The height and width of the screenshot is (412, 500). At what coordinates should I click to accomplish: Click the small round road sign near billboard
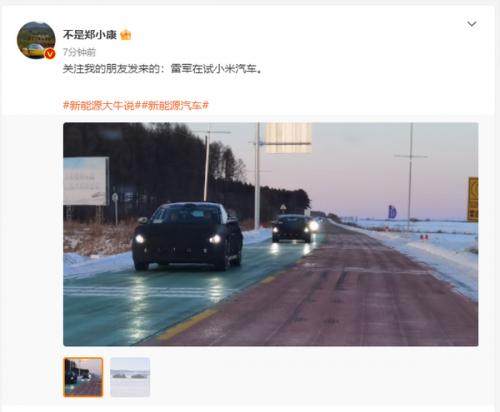click(115, 197)
